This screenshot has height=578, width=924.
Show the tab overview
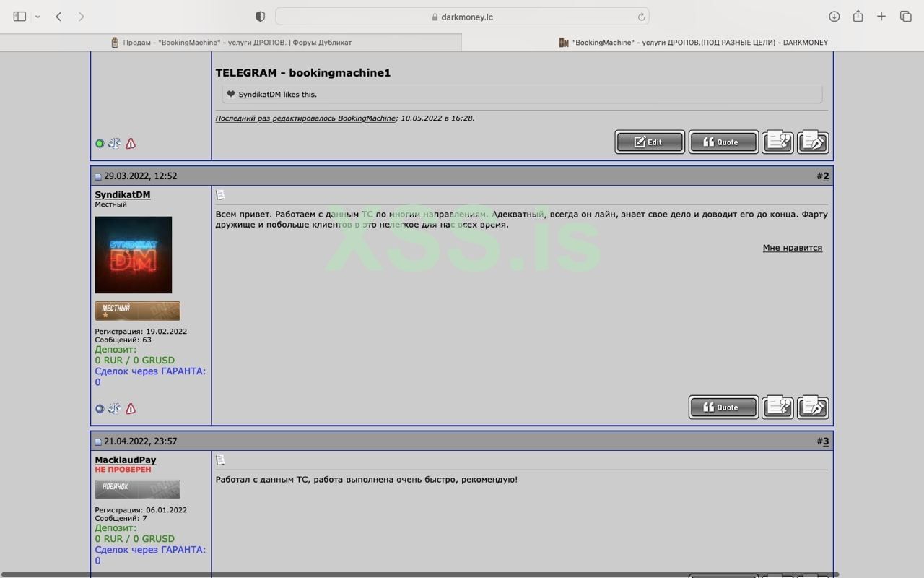(905, 17)
